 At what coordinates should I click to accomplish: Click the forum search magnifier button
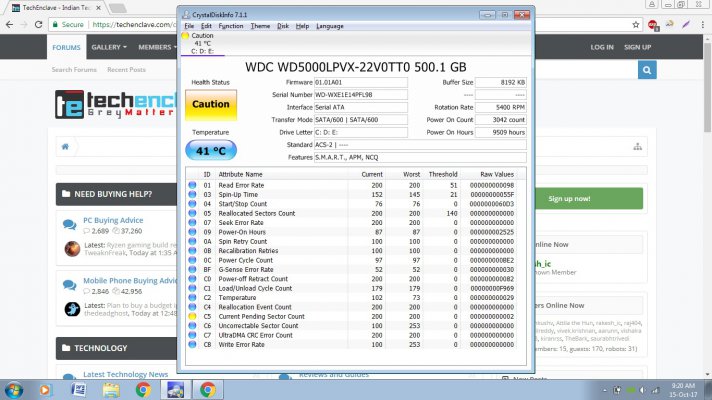point(647,70)
